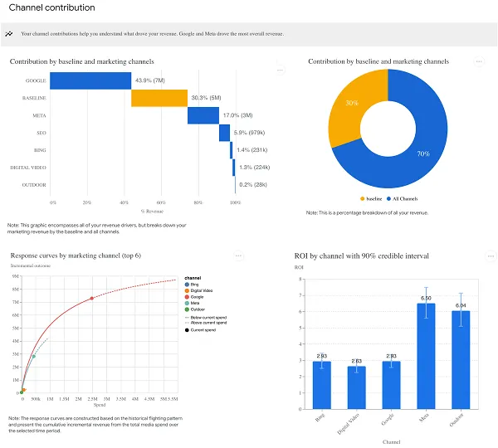Open the donut chart's three-dot options menu
The width and height of the screenshot is (498, 448).
479,61
